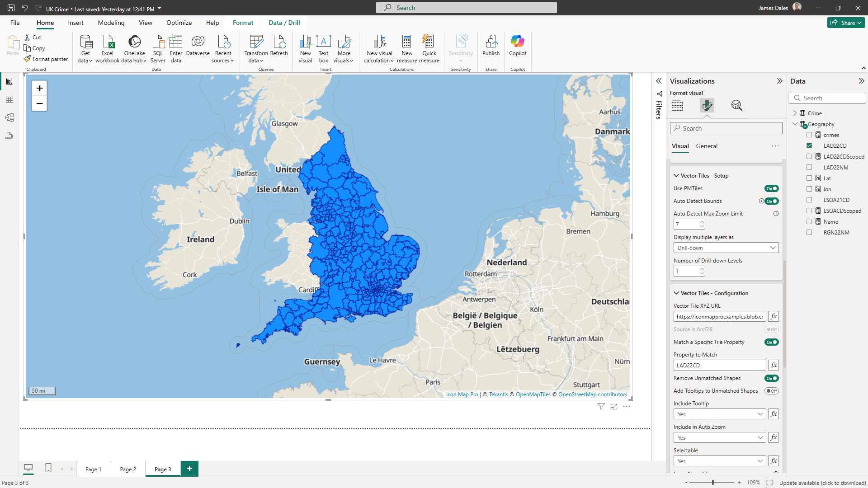Click the Transform data icon

tap(256, 42)
